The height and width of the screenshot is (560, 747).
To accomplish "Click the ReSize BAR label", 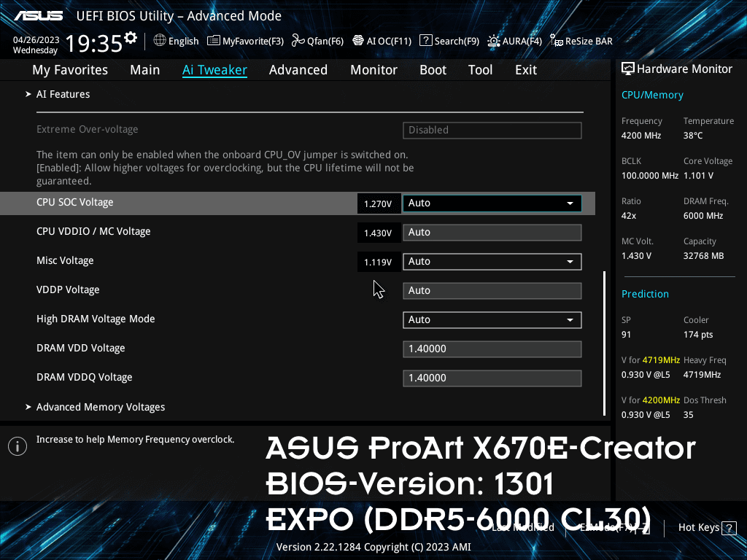I will 589,42.
